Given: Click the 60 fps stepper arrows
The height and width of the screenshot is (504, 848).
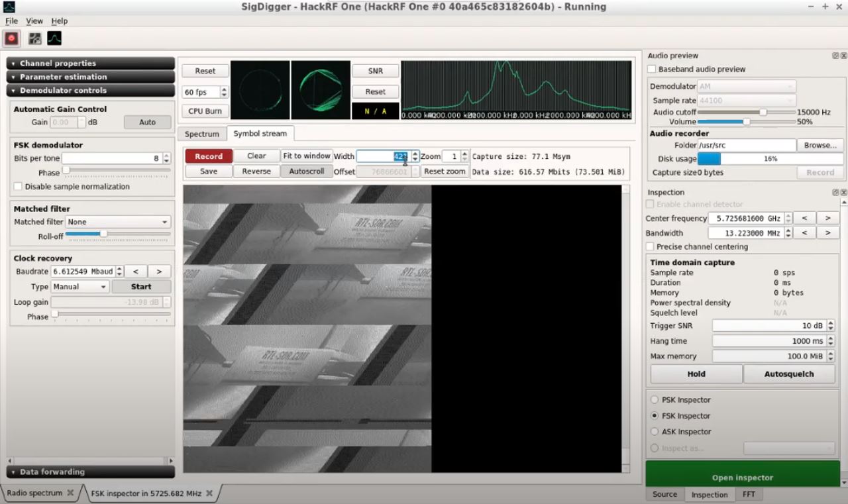Looking at the screenshot, I should coord(224,92).
